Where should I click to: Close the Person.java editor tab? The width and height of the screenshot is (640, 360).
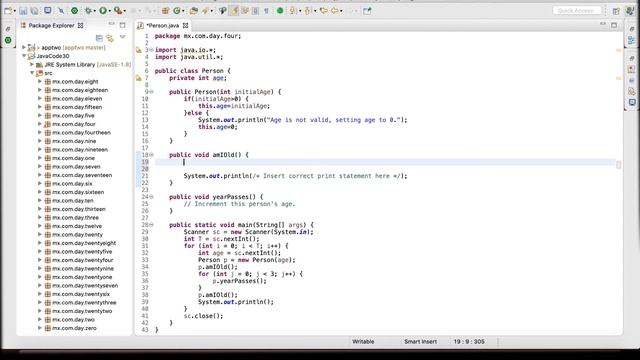tap(186, 25)
